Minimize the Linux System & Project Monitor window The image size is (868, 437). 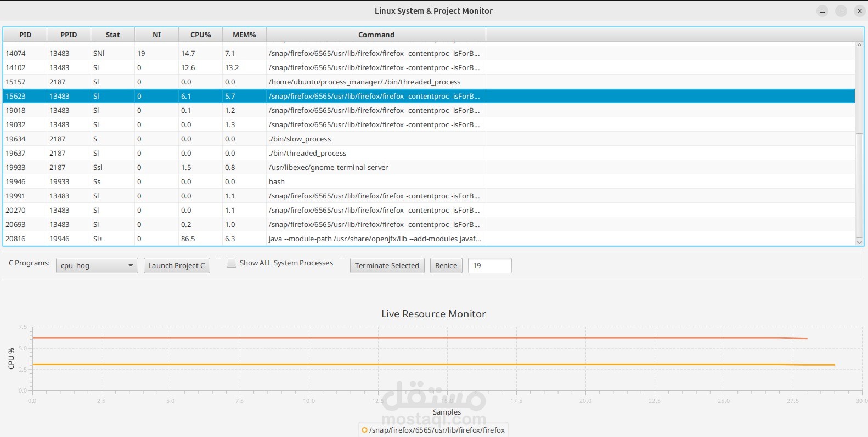[x=822, y=11]
